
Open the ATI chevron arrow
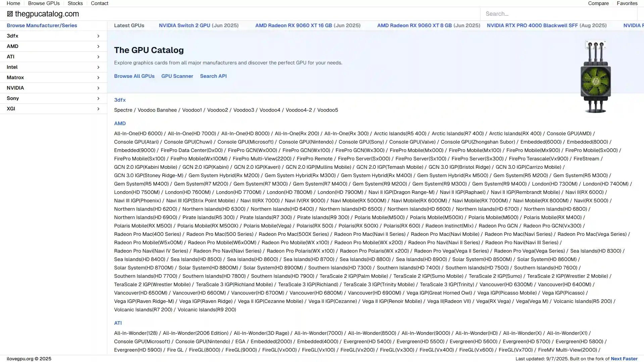pos(98,57)
